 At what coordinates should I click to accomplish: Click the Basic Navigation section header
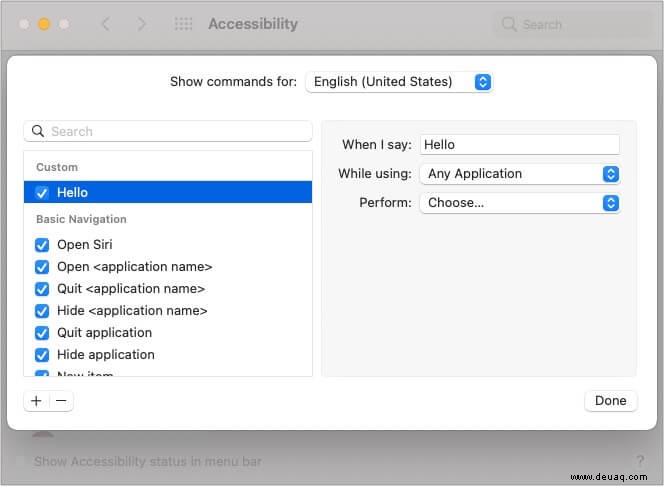(x=81, y=219)
